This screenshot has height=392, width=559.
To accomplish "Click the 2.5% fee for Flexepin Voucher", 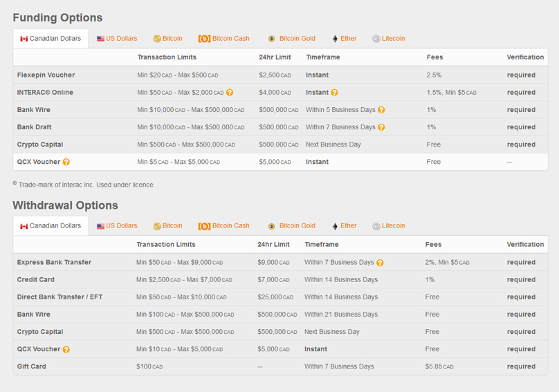I will coord(434,75).
